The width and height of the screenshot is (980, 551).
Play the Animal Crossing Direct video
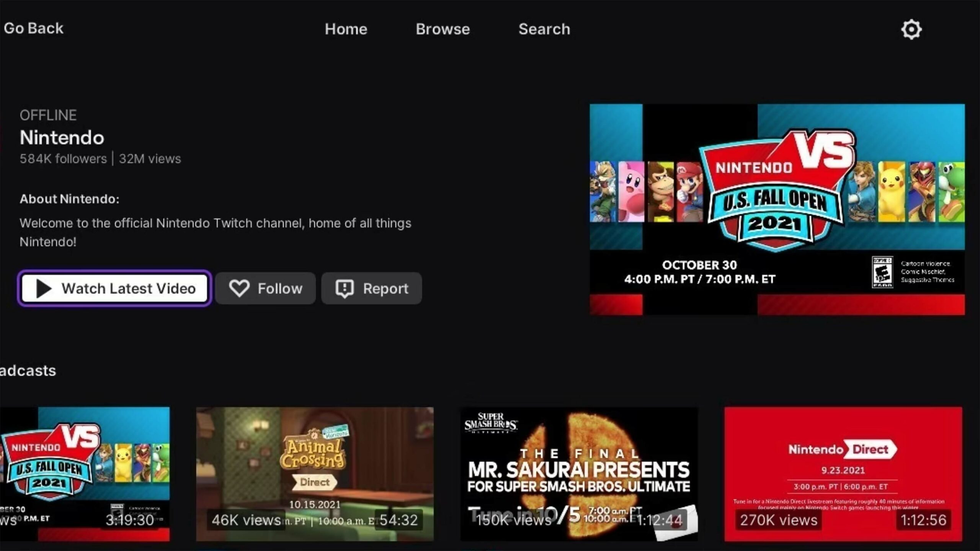[315, 474]
